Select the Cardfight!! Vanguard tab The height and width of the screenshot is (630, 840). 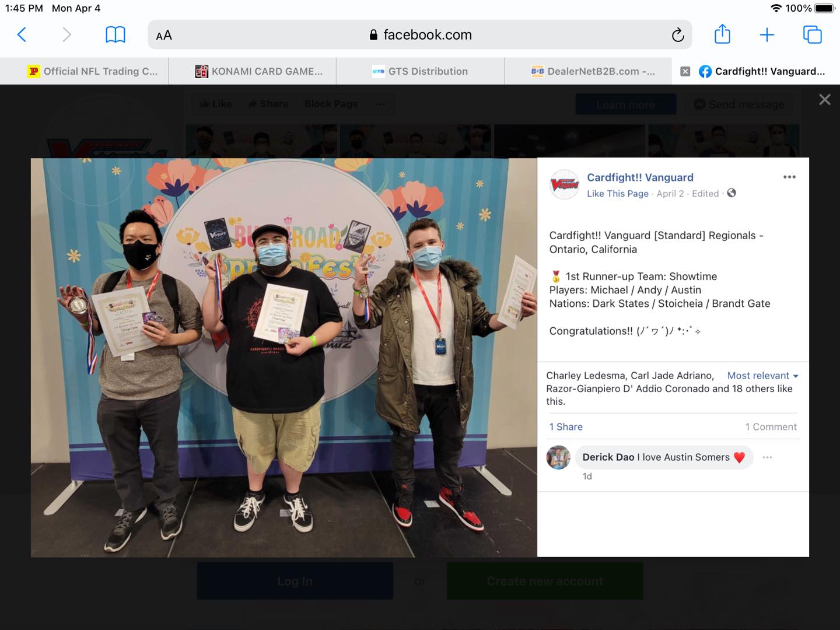tap(756, 71)
